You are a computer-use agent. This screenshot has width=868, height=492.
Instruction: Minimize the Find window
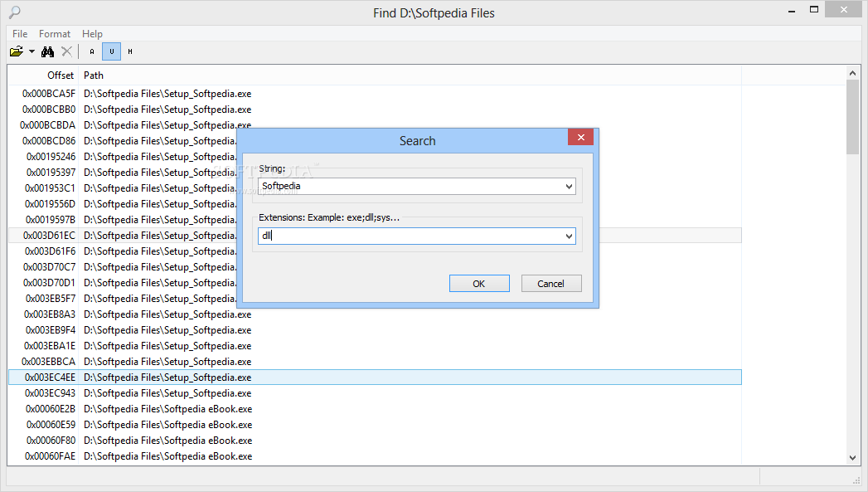pos(792,10)
